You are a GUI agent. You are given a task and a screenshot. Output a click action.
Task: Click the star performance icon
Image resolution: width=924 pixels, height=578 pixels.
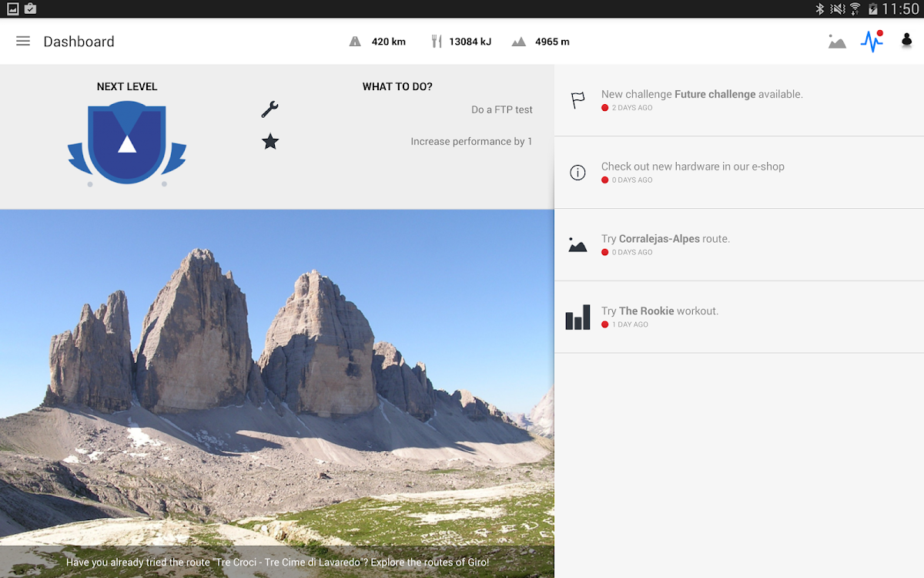[269, 142]
